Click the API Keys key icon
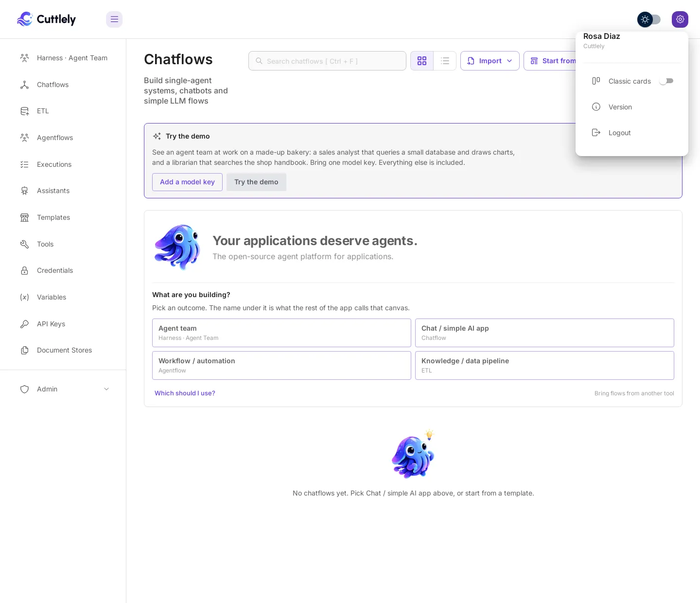Image resolution: width=700 pixels, height=603 pixels. click(24, 324)
